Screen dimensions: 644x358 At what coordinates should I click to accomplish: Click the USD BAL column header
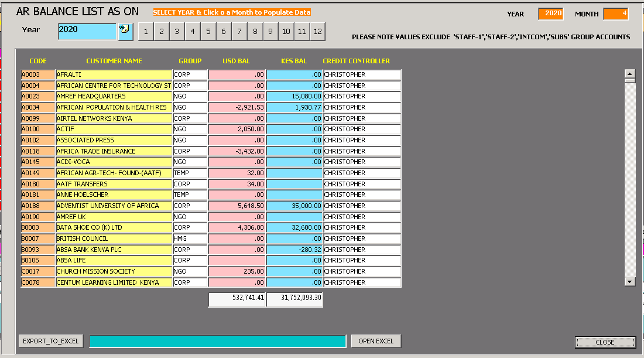(x=236, y=61)
